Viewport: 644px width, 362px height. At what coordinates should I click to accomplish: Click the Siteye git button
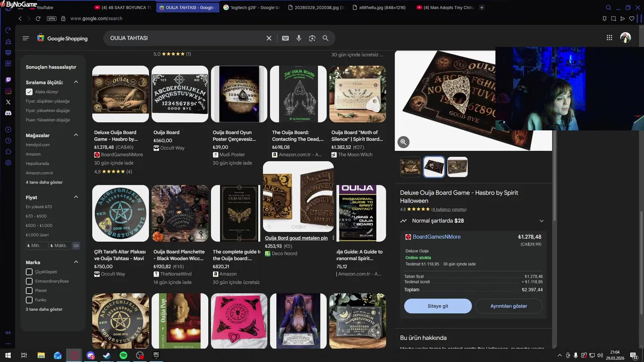438,306
